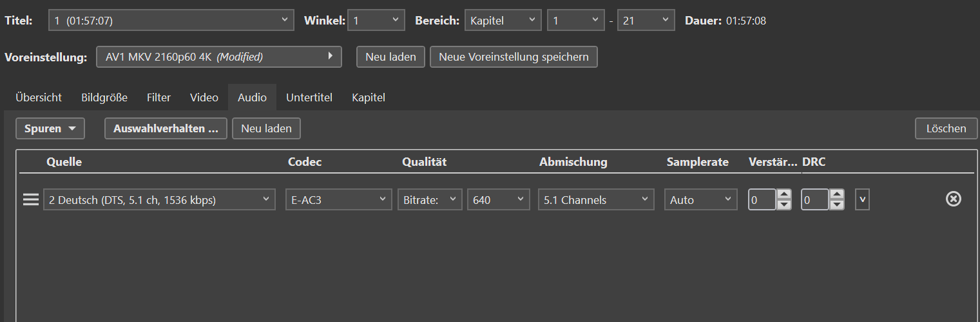
Task: Change the Bereich type from Kapitel
Action: pos(503,21)
